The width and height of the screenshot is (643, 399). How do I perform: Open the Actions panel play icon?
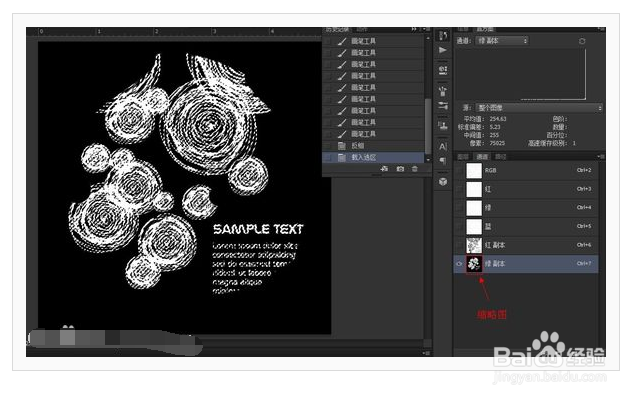(443, 50)
